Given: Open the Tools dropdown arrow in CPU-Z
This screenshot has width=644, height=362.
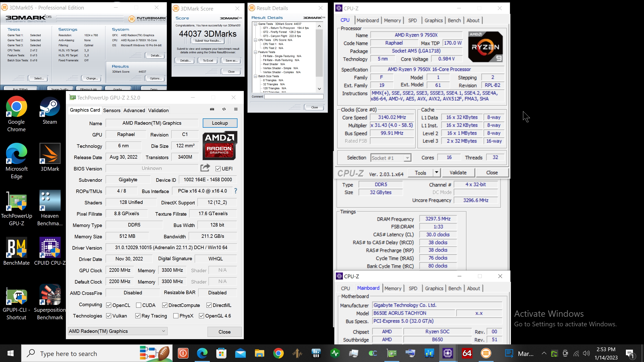Looking at the screenshot, I should click(437, 173).
